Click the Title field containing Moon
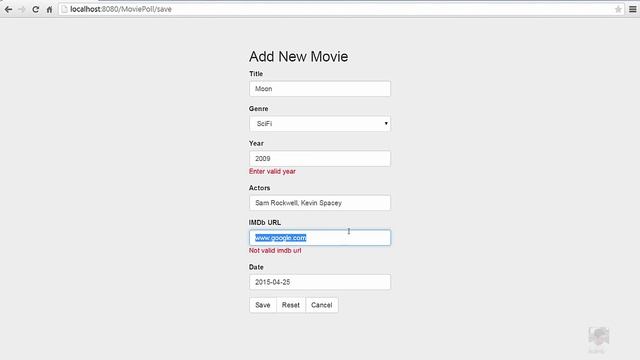The image size is (640, 360). pyautogui.click(x=320, y=89)
